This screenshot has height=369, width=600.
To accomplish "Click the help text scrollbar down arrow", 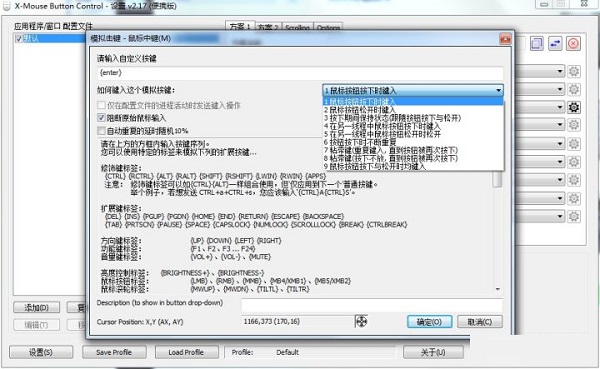I will [x=497, y=289].
